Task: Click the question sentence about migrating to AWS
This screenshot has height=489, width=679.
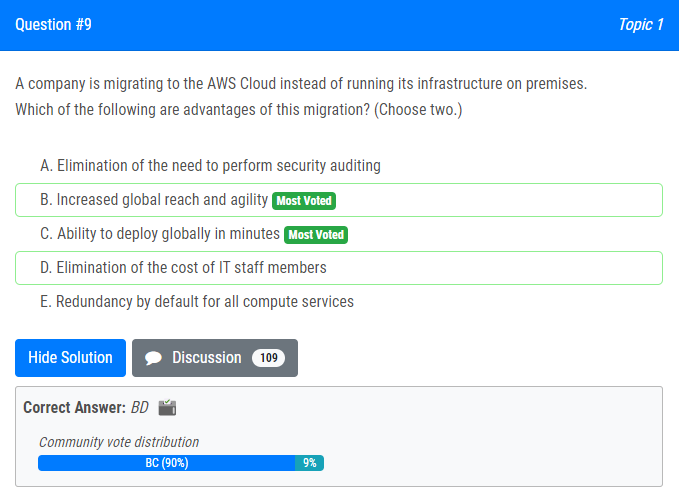Action: (x=301, y=84)
